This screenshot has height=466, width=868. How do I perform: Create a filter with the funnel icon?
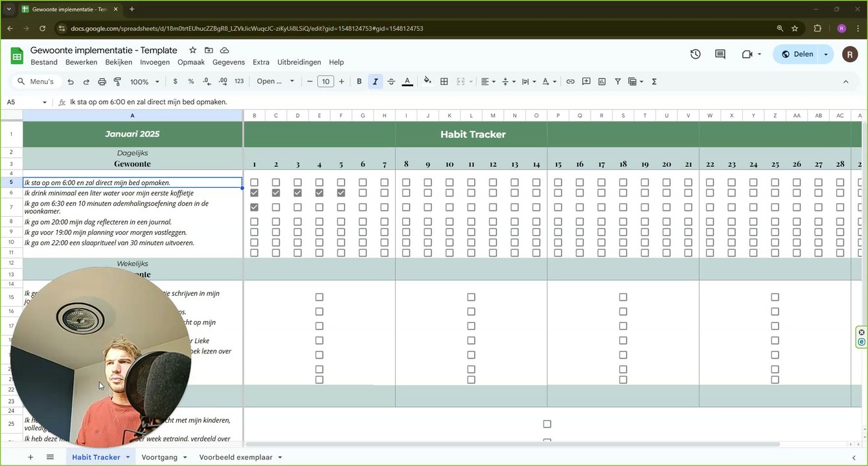(x=618, y=82)
